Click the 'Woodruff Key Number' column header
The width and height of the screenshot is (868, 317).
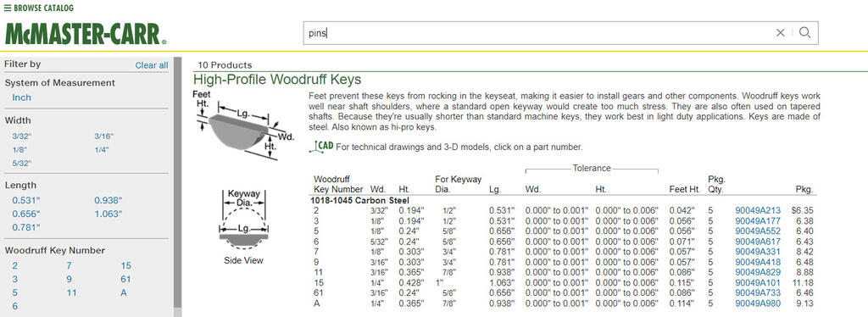coord(338,184)
